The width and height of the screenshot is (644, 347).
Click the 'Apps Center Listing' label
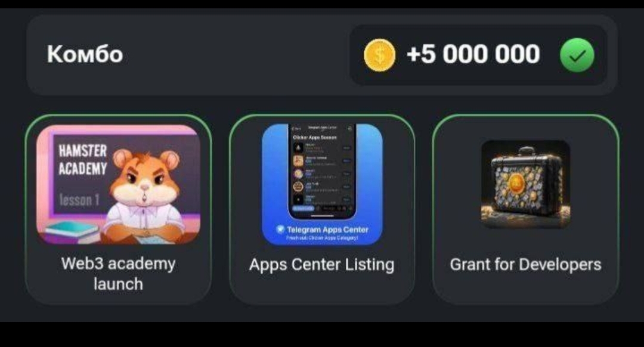tap(321, 265)
